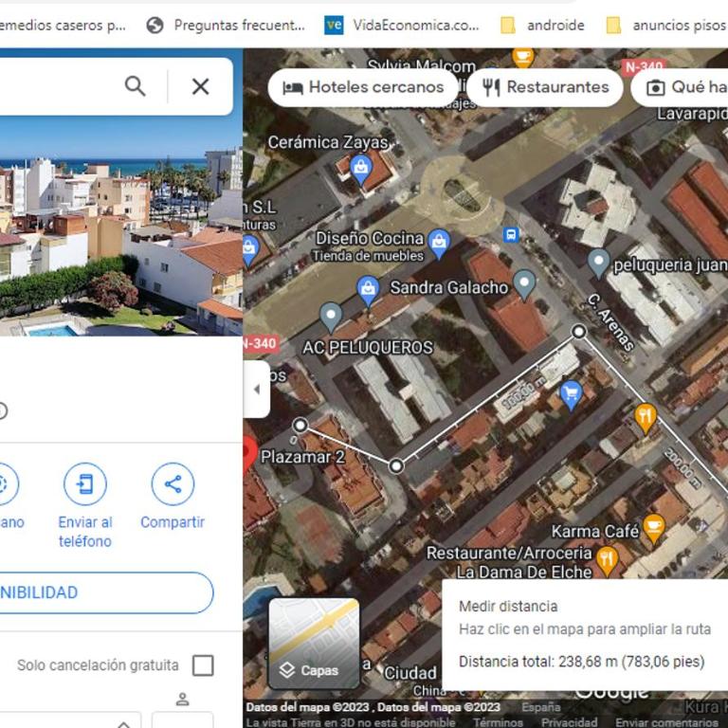
Task: Click the red Plazamar 2 location marker
Action: click(x=250, y=454)
